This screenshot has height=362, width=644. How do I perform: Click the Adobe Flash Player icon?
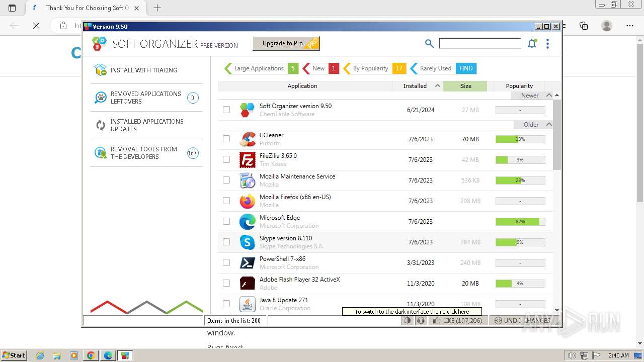(247, 283)
